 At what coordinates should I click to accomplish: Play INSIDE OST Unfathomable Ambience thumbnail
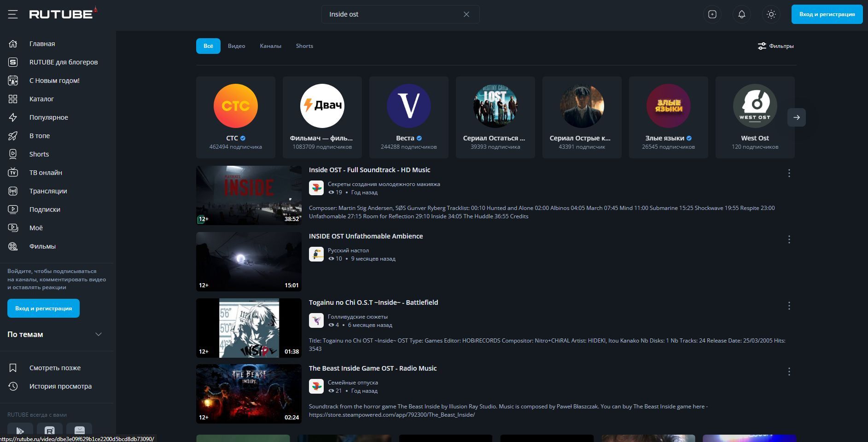point(249,262)
